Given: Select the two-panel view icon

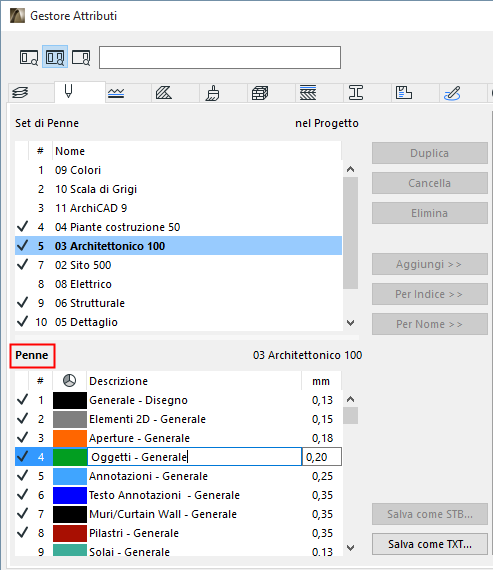Looking at the screenshot, I should click(x=55, y=57).
